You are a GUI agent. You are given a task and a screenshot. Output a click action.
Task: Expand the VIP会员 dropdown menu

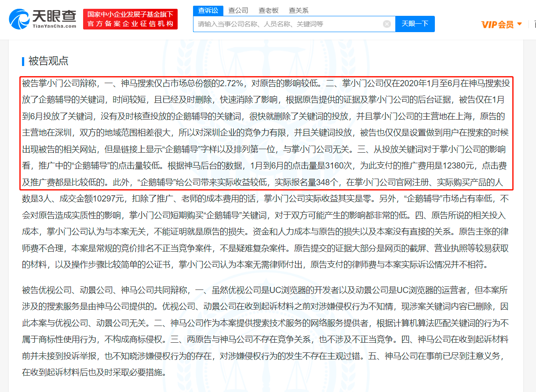pyautogui.click(x=502, y=24)
